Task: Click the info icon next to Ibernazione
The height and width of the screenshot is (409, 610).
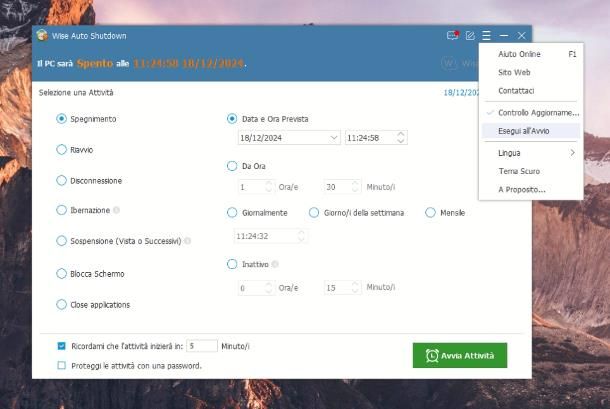Action: [116, 210]
